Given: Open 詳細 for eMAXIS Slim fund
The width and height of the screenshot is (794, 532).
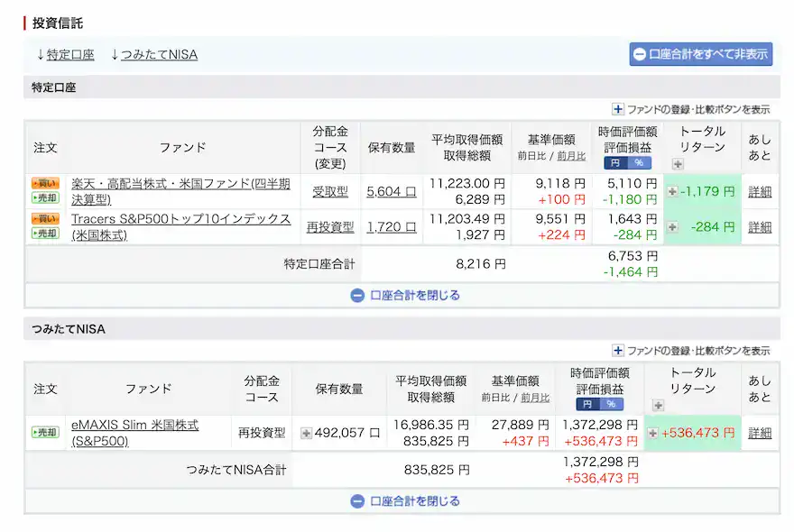Looking at the screenshot, I should 760,433.
